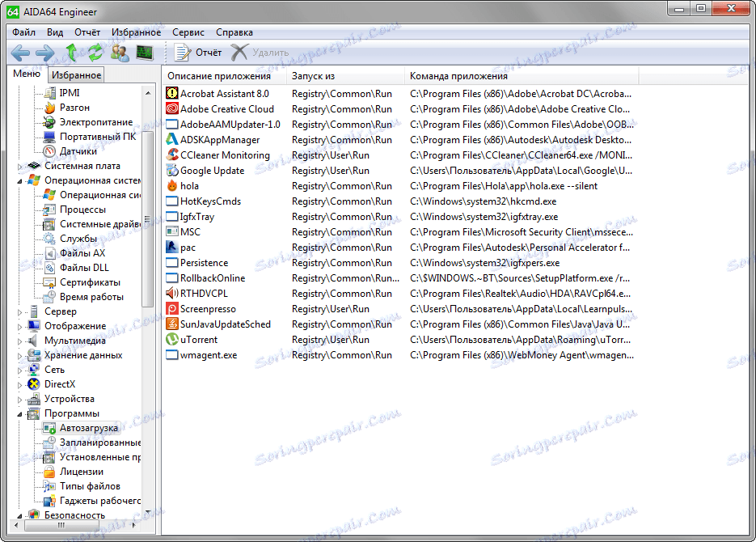Select the uTorrent entry icon

point(171,340)
